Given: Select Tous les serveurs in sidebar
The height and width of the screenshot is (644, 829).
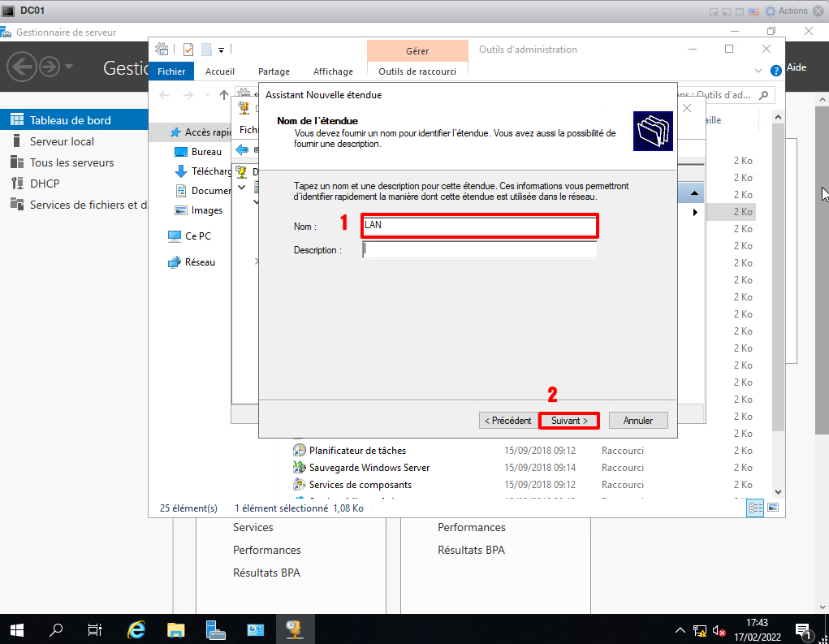Looking at the screenshot, I should [x=71, y=162].
